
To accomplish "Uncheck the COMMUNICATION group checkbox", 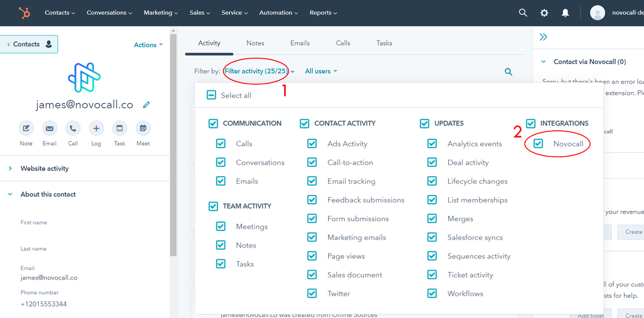I will point(213,123).
